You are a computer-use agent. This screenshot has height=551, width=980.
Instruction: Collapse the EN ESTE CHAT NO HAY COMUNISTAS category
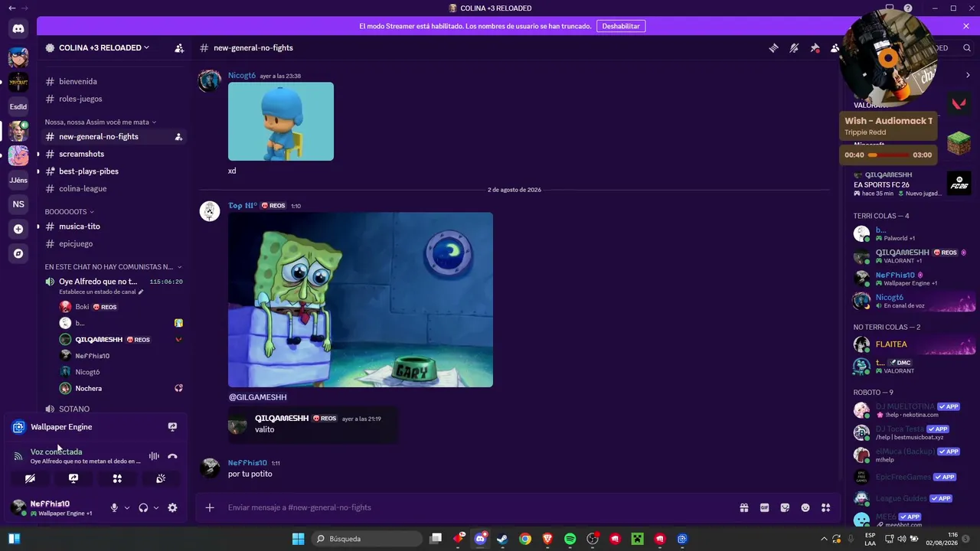(x=113, y=267)
